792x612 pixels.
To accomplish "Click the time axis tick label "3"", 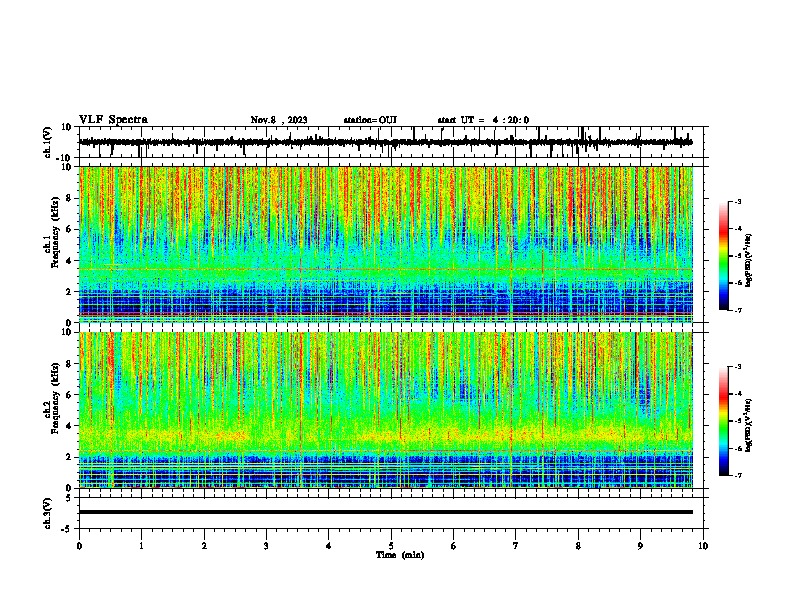I will click(x=266, y=546).
